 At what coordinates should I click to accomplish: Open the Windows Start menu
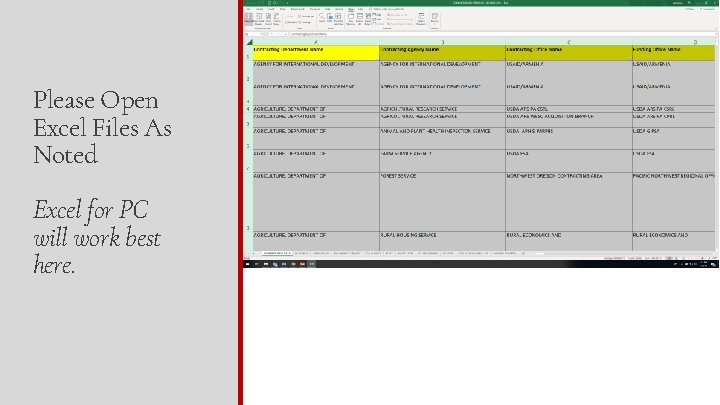pyautogui.click(x=248, y=264)
